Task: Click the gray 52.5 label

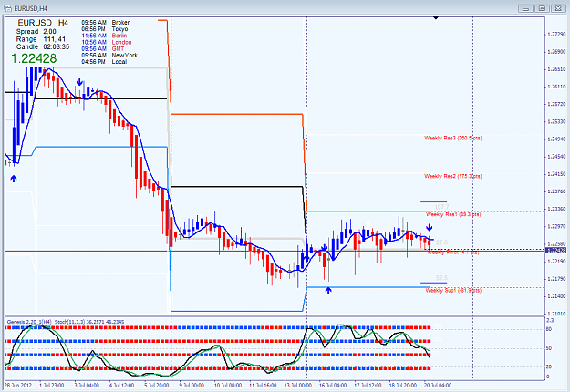Action: pos(441,278)
